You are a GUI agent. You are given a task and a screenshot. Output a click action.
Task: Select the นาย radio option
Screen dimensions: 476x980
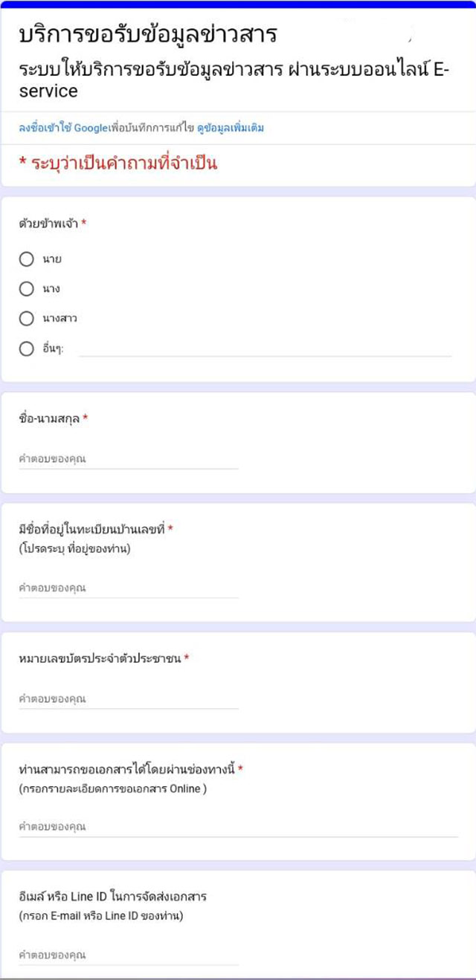(27, 259)
